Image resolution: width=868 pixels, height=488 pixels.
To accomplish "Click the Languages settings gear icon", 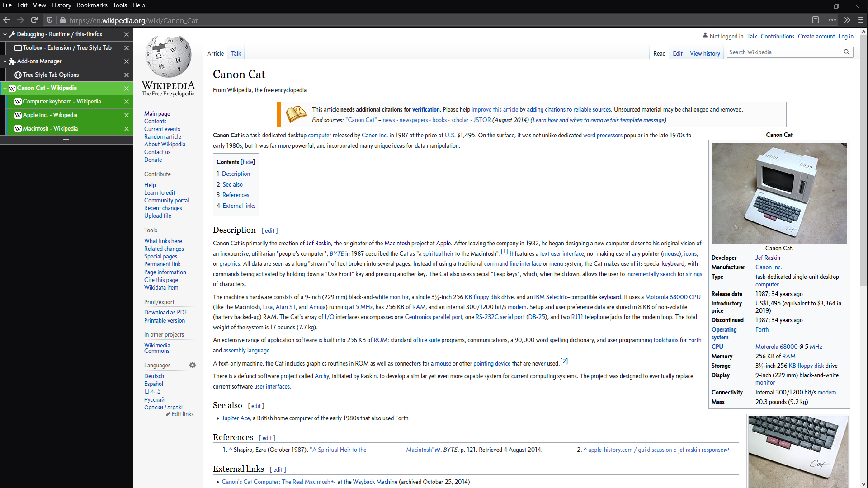I will pyautogui.click(x=193, y=365).
